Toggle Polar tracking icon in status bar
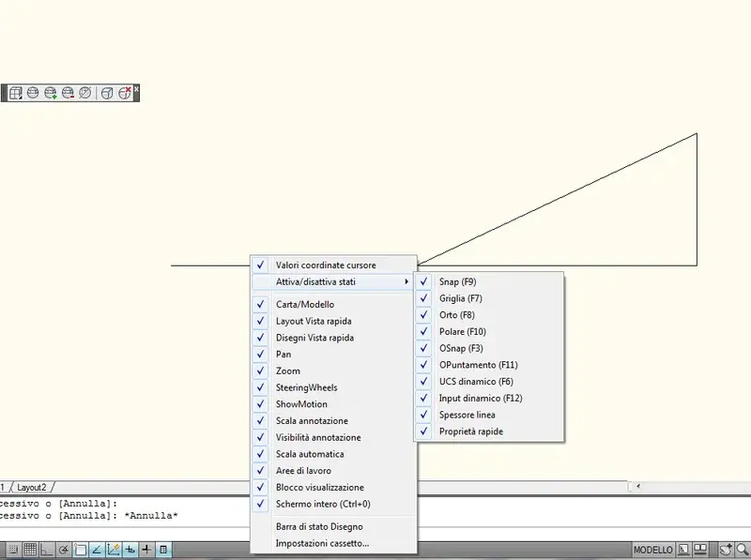 point(63,550)
